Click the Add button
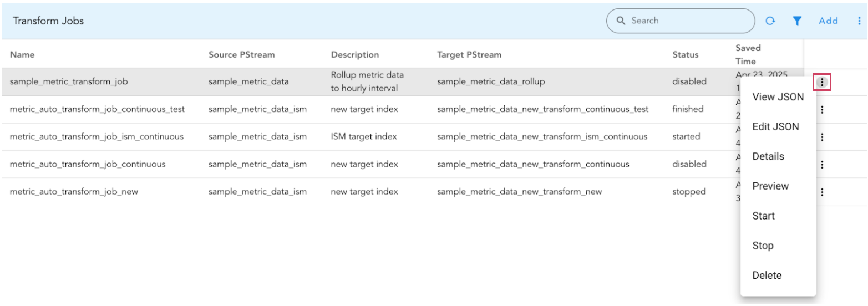868x306 pixels. coord(828,21)
